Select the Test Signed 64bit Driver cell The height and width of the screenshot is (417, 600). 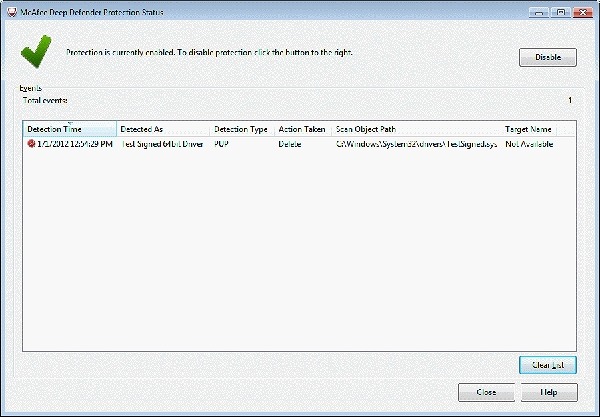coord(162,144)
